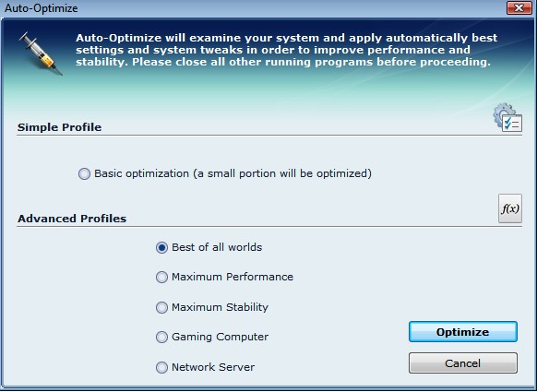Click the Advanced Profiles section heading
The height and width of the screenshot is (392, 537).
(x=72, y=219)
